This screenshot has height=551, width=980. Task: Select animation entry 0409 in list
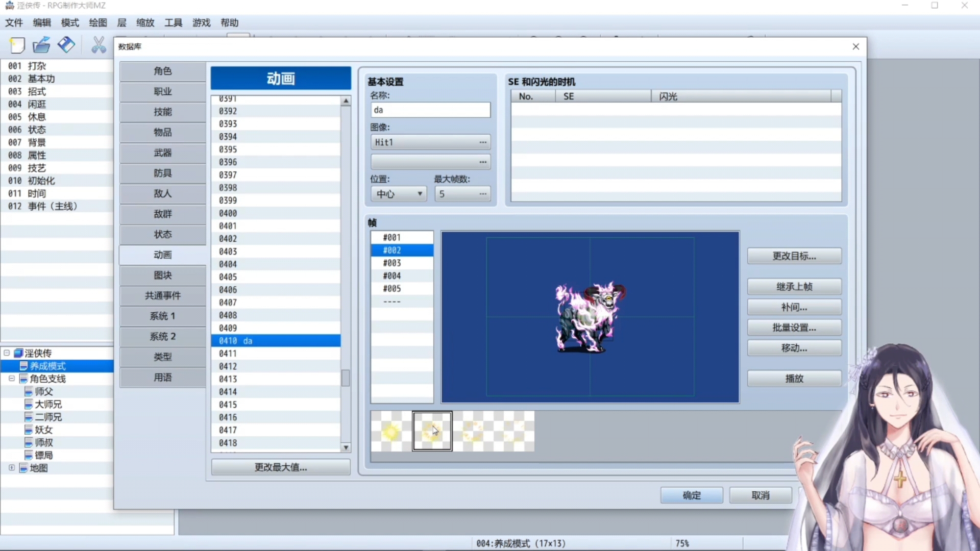(276, 328)
